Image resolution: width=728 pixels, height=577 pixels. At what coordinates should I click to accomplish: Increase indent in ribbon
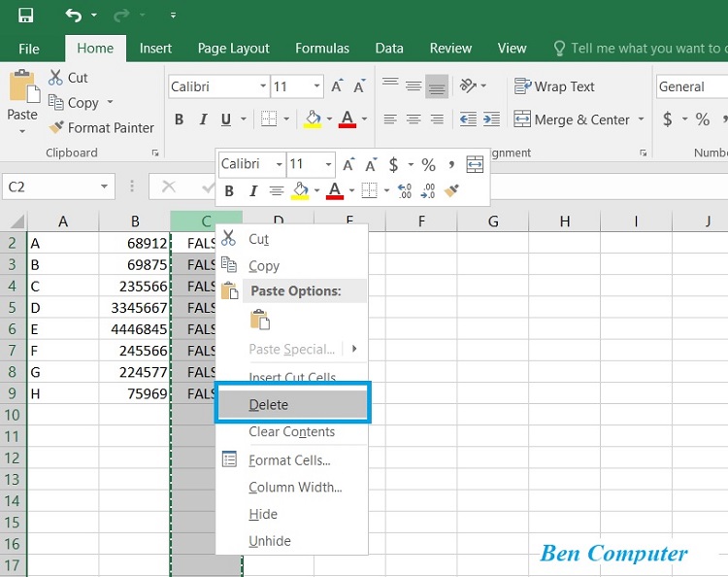491,119
